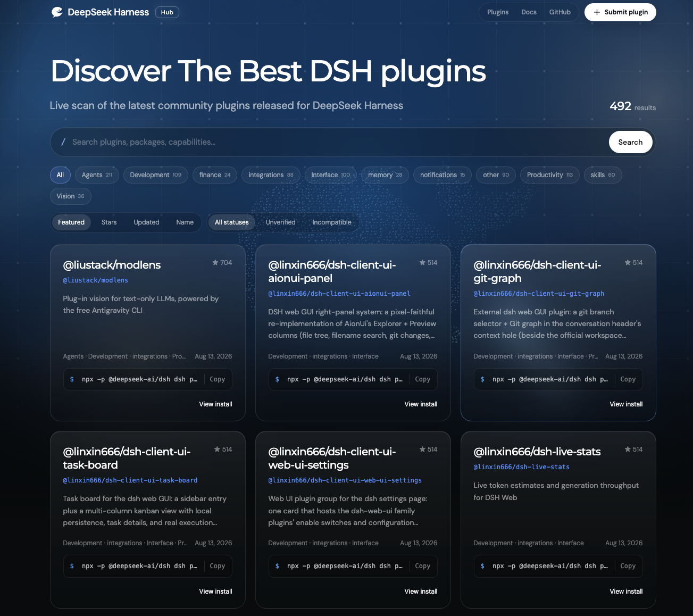
Task: Click the star icon on the dsh-live-stats card
Action: pos(628,449)
